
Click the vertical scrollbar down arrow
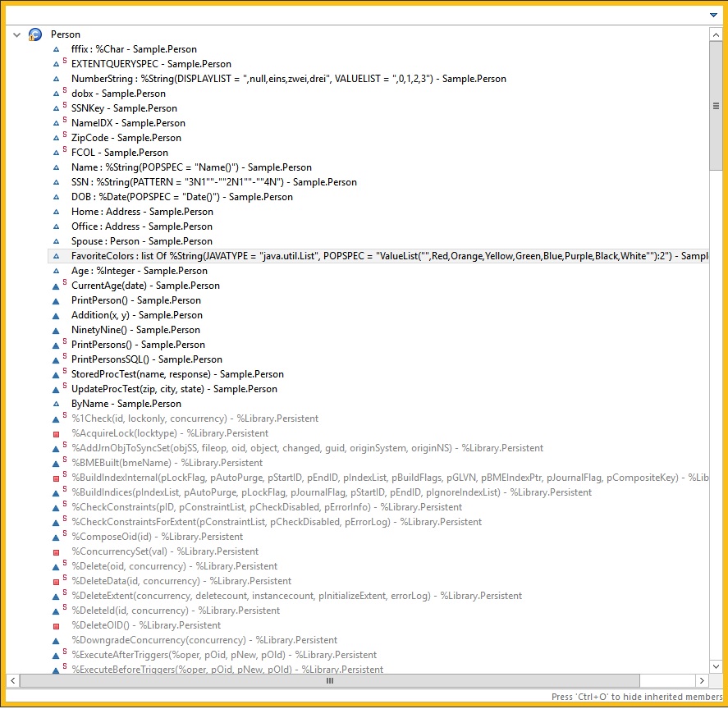(716, 667)
